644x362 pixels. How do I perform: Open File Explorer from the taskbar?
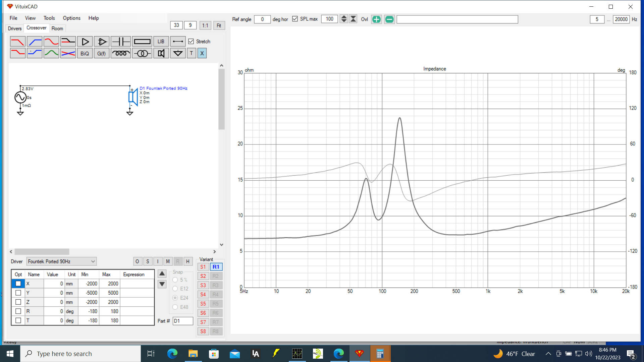pos(193,354)
